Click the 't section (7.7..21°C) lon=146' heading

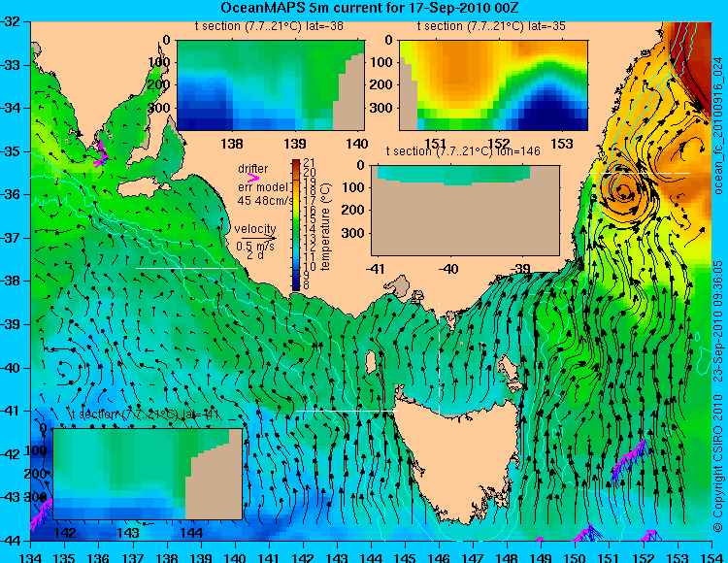(463, 150)
